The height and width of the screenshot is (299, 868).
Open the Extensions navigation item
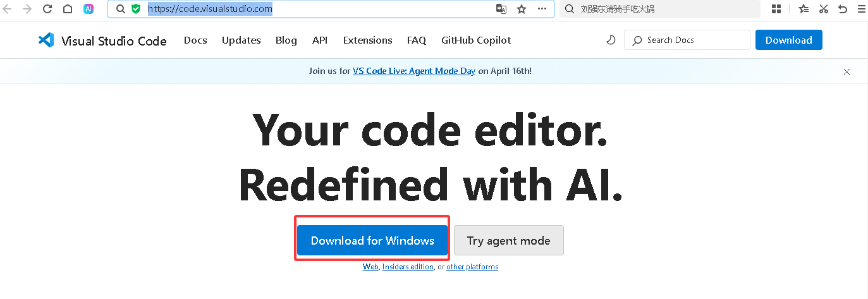[x=368, y=40]
